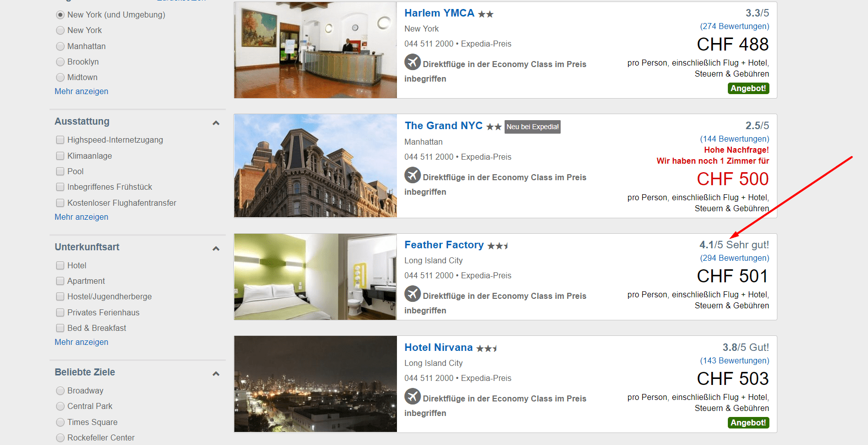Click the star rating next to Hotel Nirvana
The image size is (868, 445).
click(487, 348)
